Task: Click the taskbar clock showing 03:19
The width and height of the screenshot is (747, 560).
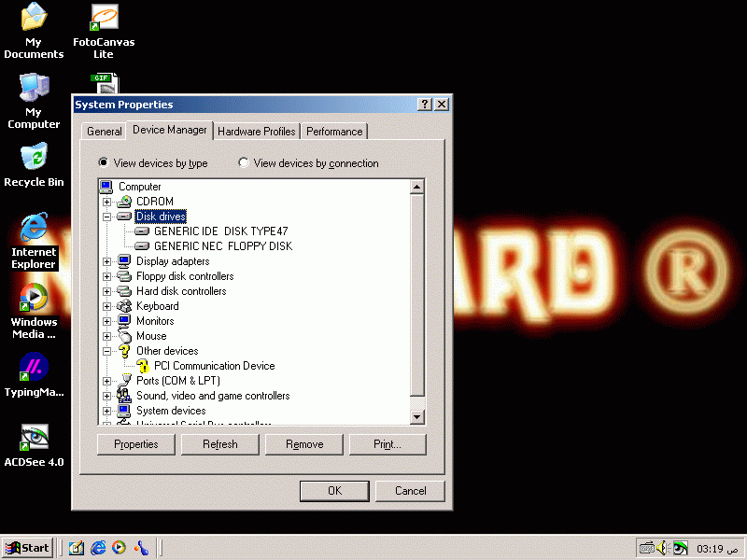Action: tap(716, 549)
